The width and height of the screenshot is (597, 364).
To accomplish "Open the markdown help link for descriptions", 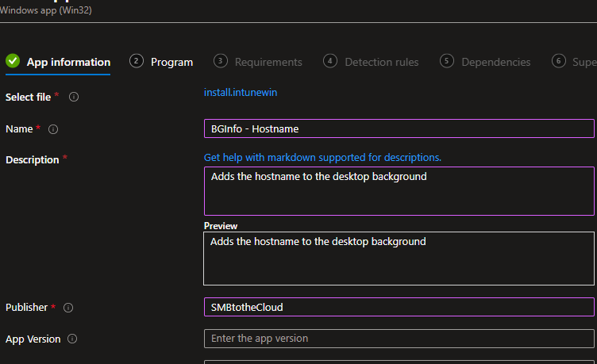I will coord(322,157).
